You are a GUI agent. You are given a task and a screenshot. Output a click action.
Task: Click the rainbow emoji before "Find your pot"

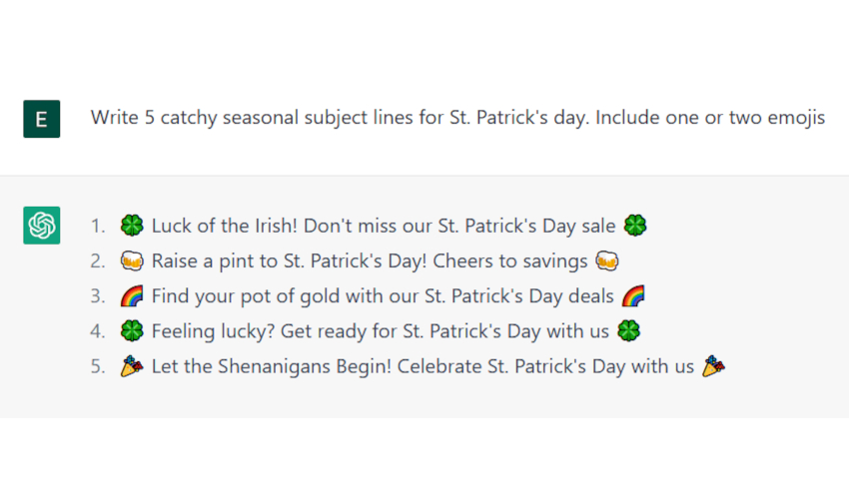pyautogui.click(x=132, y=296)
